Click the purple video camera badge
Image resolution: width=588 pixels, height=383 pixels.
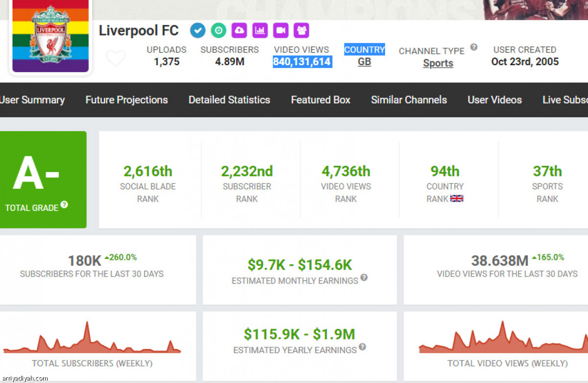pos(281,30)
